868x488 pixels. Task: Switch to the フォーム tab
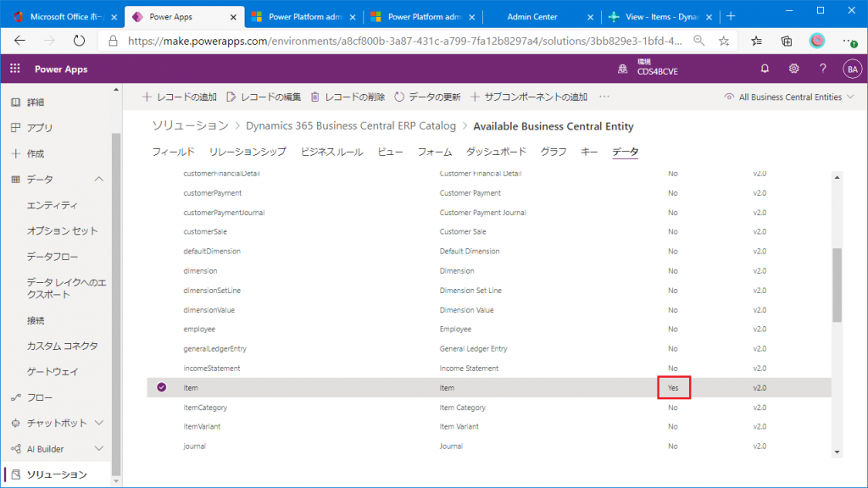point(435,152)
